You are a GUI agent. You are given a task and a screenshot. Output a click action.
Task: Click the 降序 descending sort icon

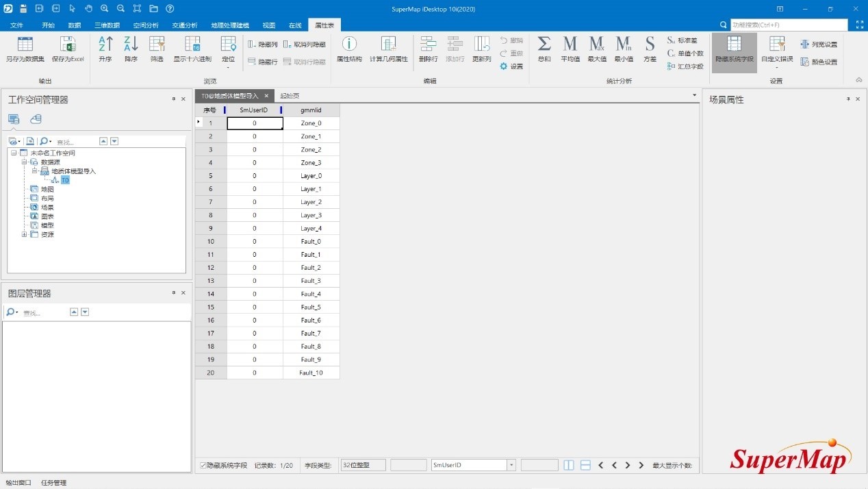pyautogui.click(x=131, y=48)
